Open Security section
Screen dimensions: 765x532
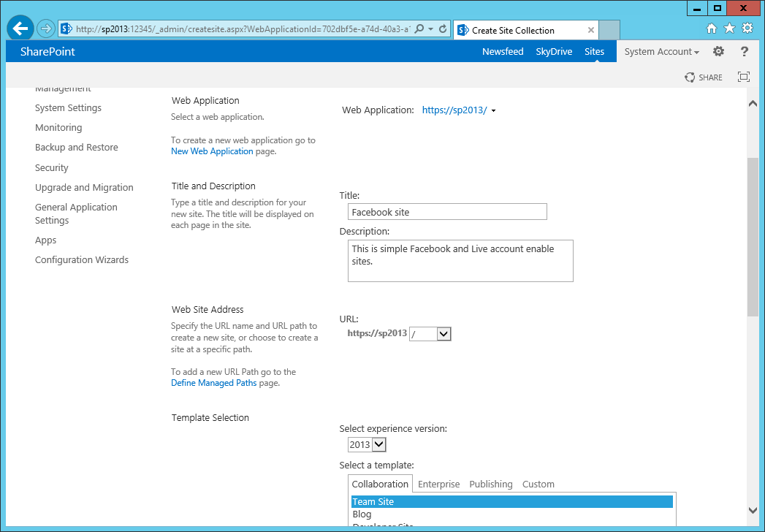coord(52,168)
